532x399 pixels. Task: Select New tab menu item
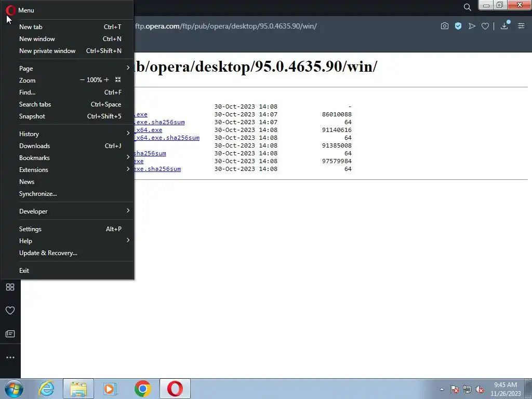pyautogui.click(x=68, y=27)
